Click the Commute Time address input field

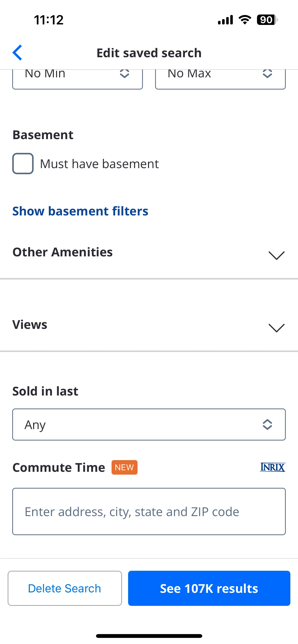[x=149, y=511]
